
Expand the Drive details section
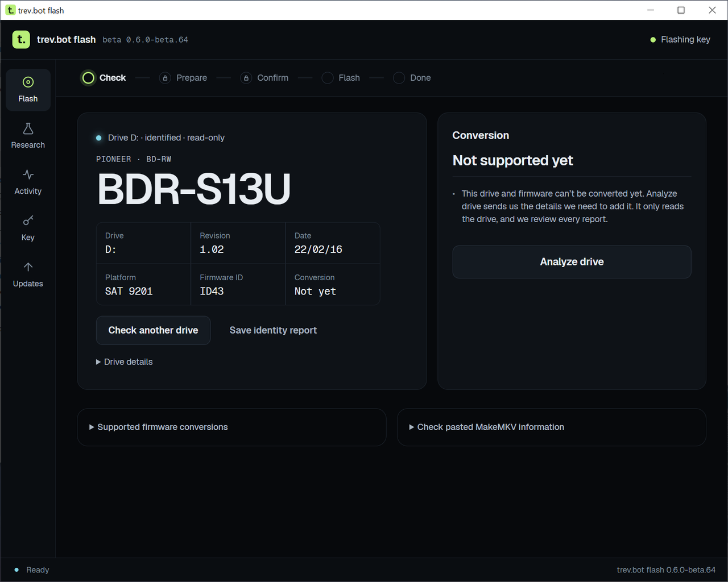coord(125,362)
